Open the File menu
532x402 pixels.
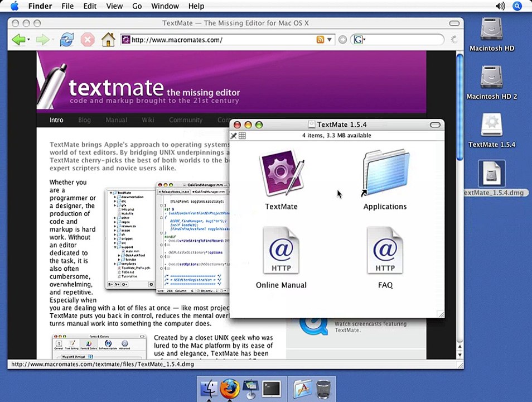point(67,6)
